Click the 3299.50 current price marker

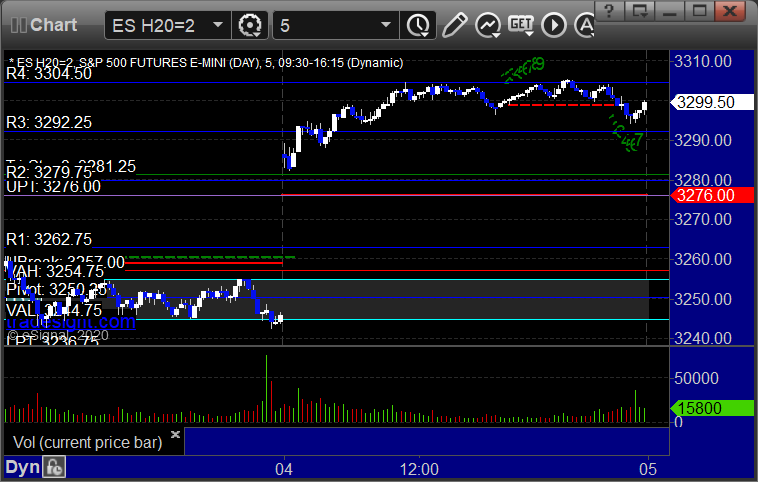tap(712, 102)
